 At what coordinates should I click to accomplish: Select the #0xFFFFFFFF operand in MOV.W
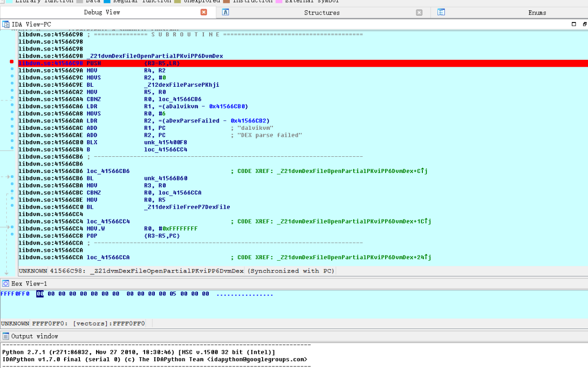[178, 228]
